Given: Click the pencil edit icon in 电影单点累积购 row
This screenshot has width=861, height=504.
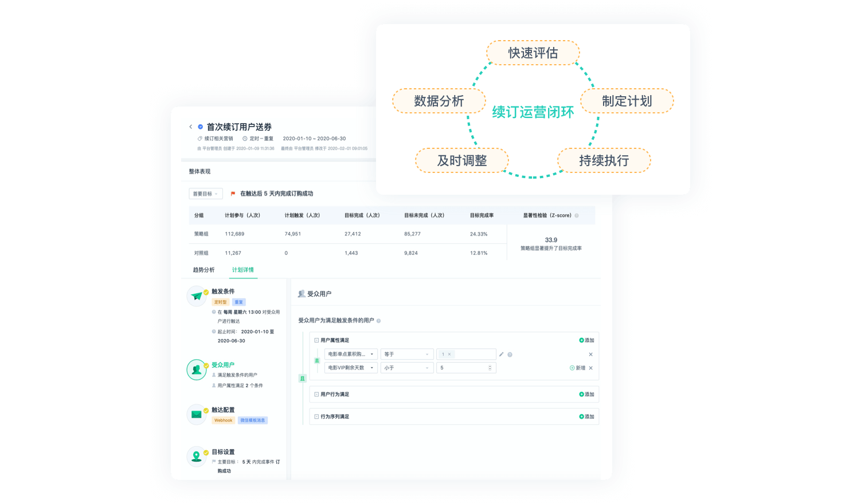Looking at the screenshot, I should [x=502, y=355].
